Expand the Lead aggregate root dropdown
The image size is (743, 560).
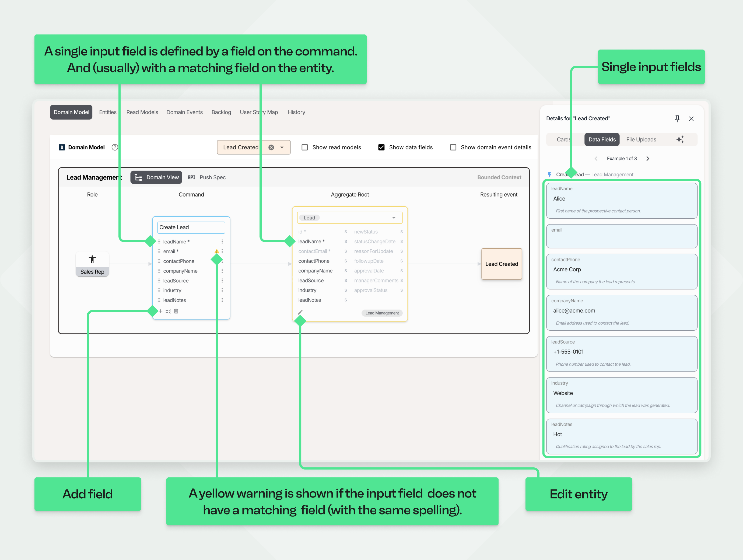point(394,218)
